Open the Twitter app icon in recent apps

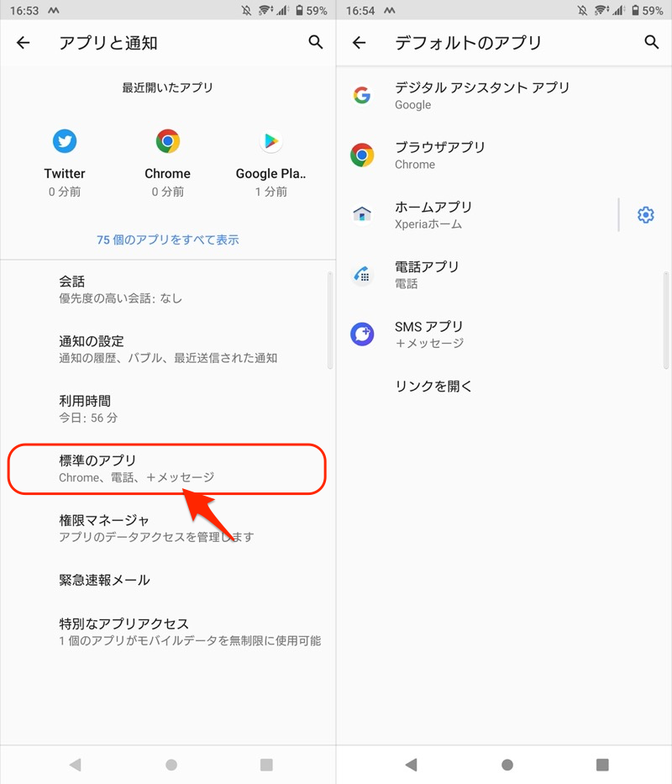pos(65,141)
